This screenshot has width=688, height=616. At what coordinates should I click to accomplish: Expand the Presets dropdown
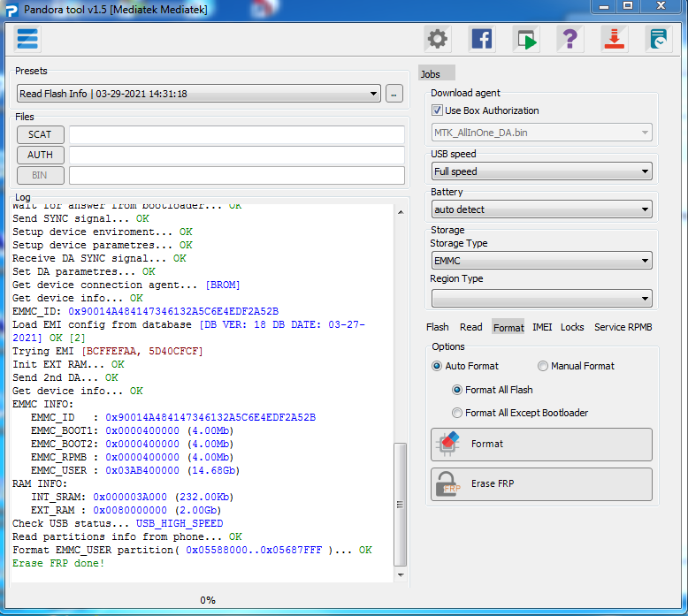point(198,94)
